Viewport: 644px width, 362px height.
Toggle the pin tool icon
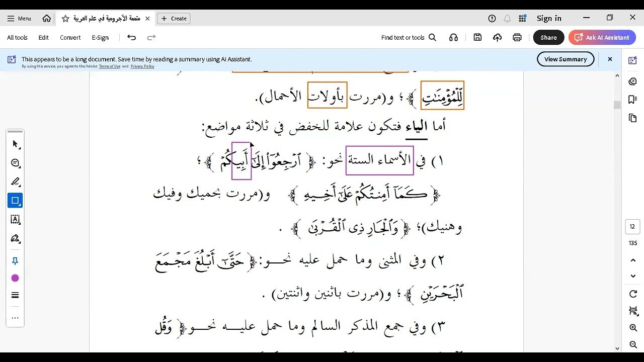point(15,261)
